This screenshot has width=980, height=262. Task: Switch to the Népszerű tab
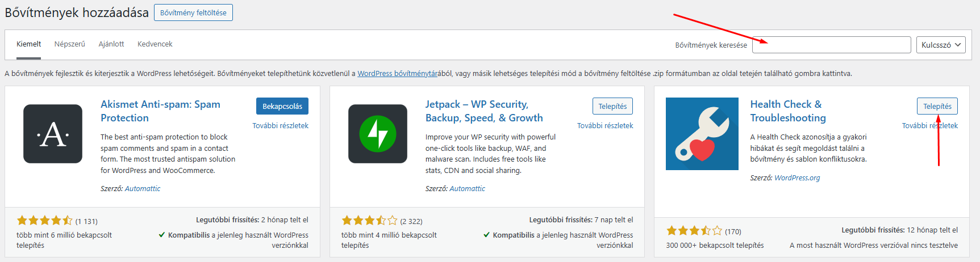(x=70, y=44)
